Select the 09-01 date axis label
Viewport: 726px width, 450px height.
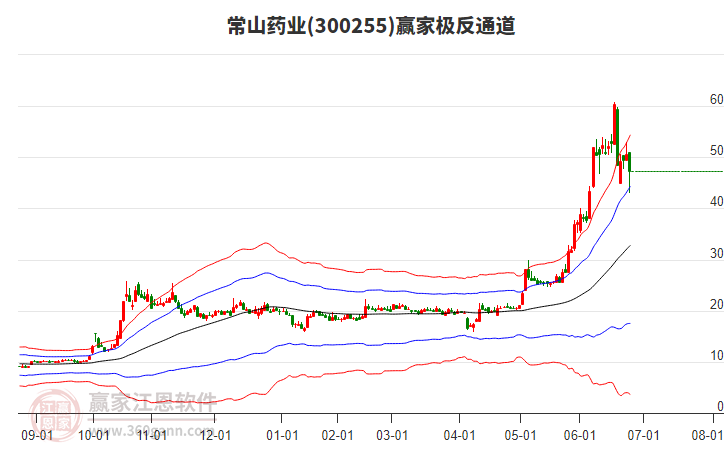click(x=37, y=436)
